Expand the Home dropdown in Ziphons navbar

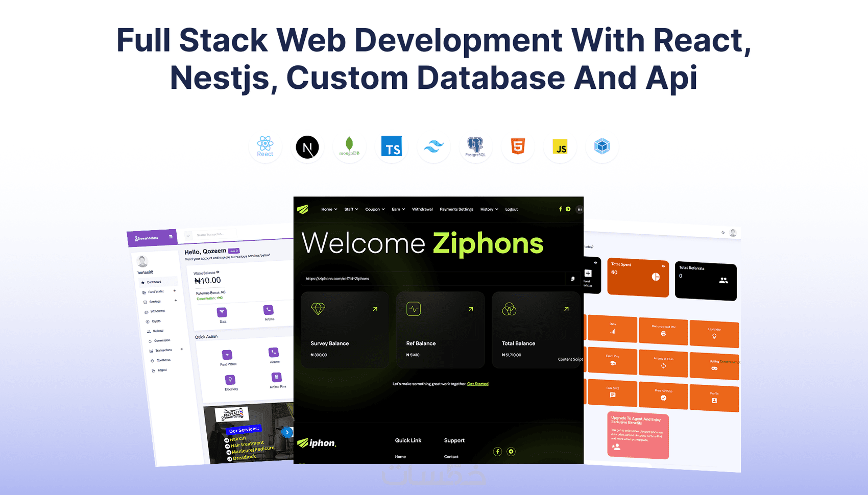coord(329,209)
